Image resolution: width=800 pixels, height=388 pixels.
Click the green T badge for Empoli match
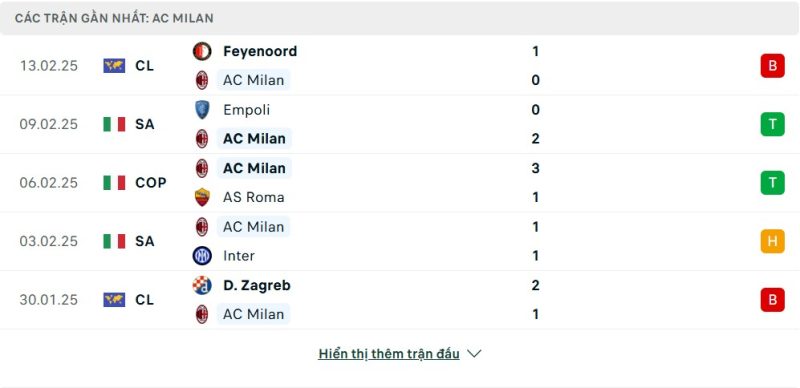tap(772, 124)
